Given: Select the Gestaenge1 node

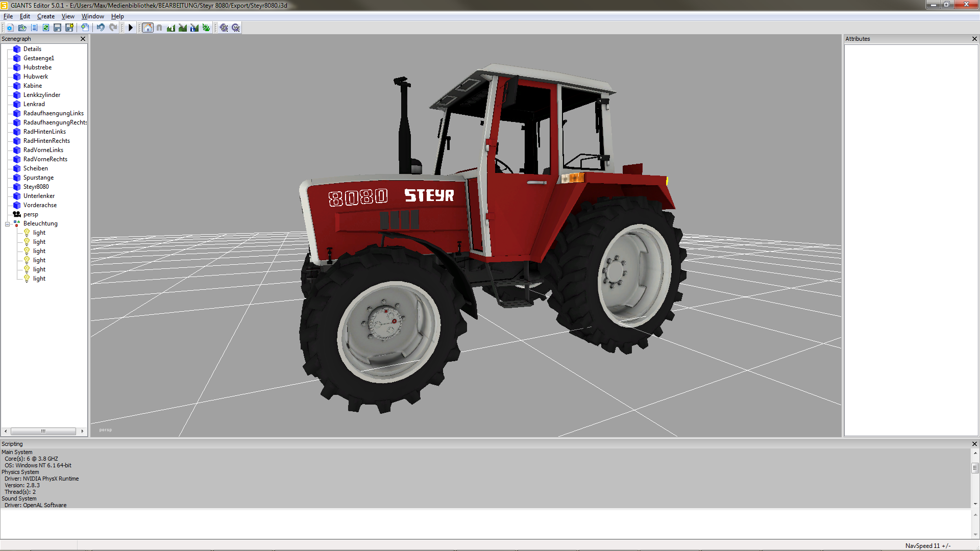Looking at the screenshot, I should click(39, 58).
